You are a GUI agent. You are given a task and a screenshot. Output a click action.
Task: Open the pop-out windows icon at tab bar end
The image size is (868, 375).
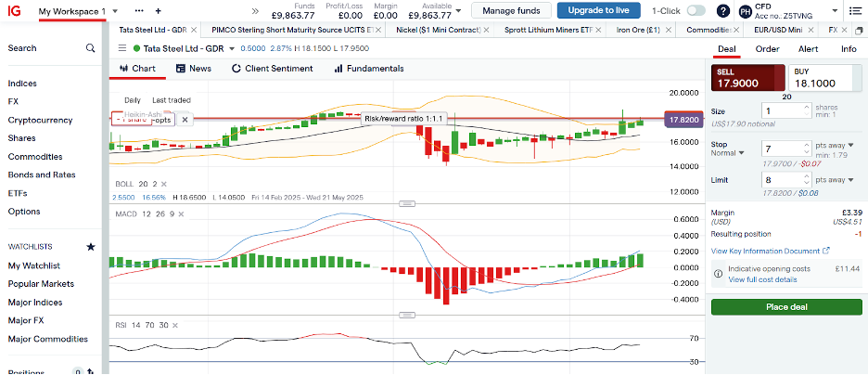tap(859, 30)
